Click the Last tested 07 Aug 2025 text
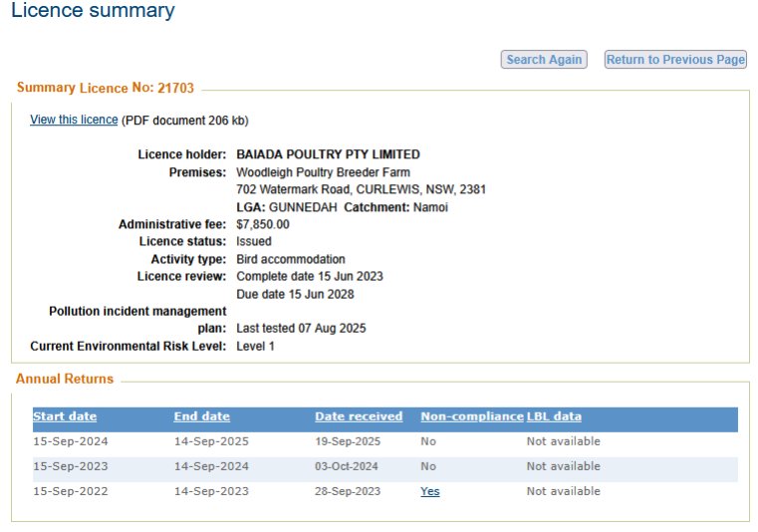This screenshot has width=758, height=532. tap(302, 328)
